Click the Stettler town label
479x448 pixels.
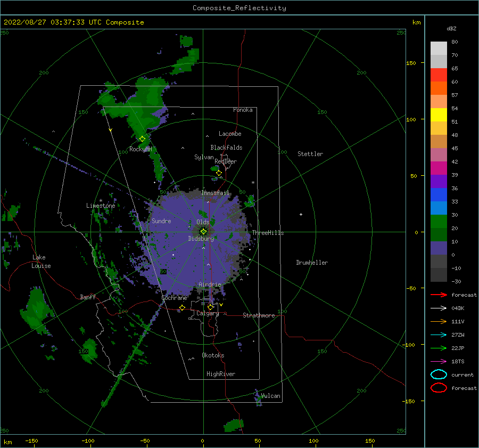[310, 154]
